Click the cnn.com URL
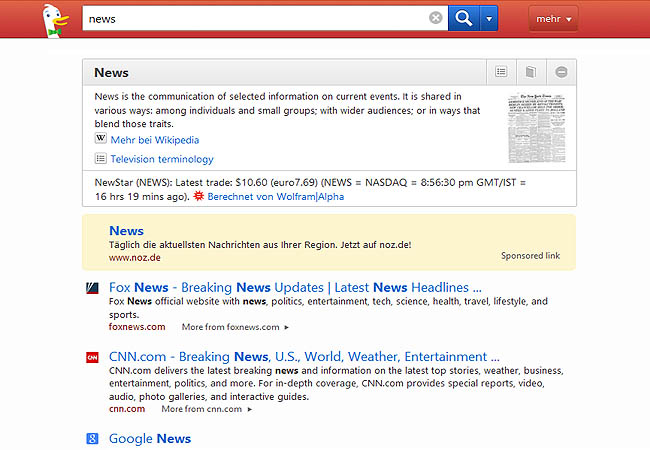The width and height of the screenshot is (650, 450). 127,409
